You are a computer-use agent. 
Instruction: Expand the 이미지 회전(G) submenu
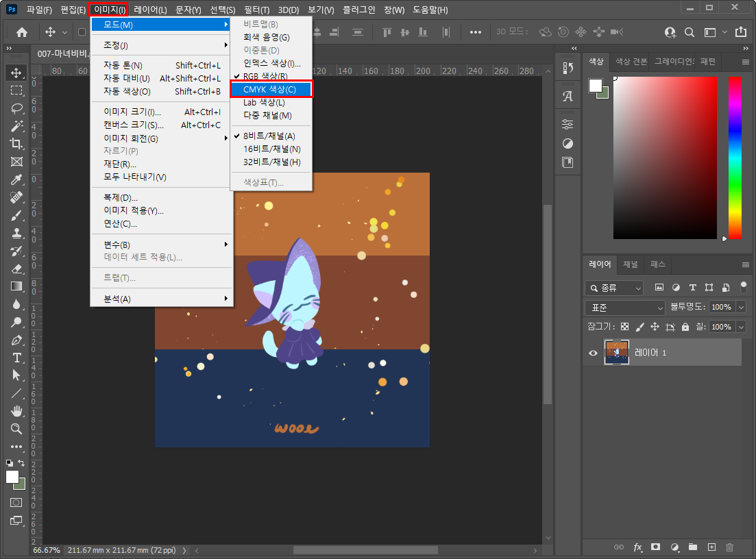[162, 138]
